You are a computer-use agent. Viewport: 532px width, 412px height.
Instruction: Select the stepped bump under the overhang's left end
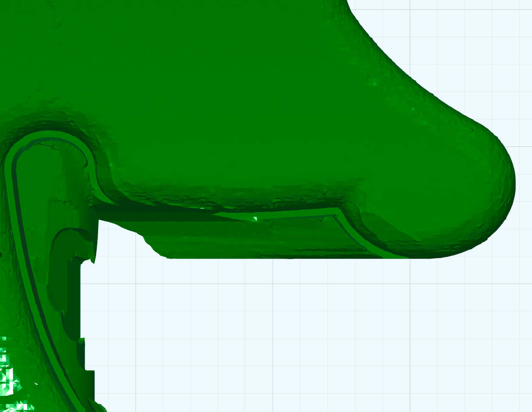click(x=151, y=245)
